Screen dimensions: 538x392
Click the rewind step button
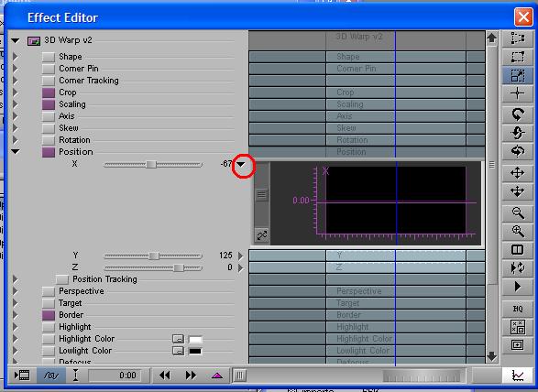tap(165, 376)
